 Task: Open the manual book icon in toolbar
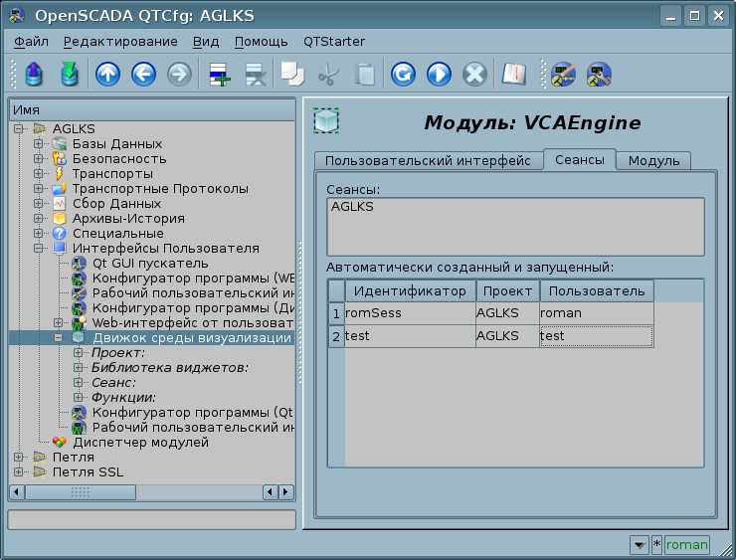tap(512, 75)
